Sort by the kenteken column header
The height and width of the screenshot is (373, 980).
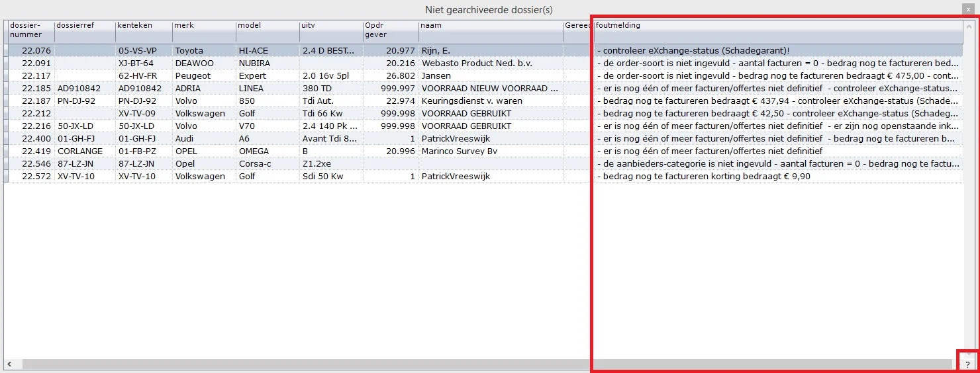click(x=144, y=30)
